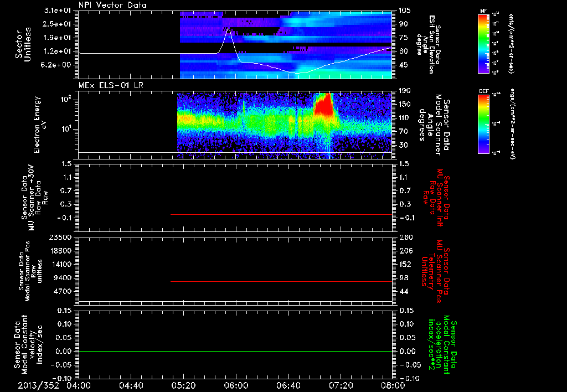Viewport: 567px width, 392px height.
Task: Click the "4700" scanner position tick label
Action: (x=63, y=291)
